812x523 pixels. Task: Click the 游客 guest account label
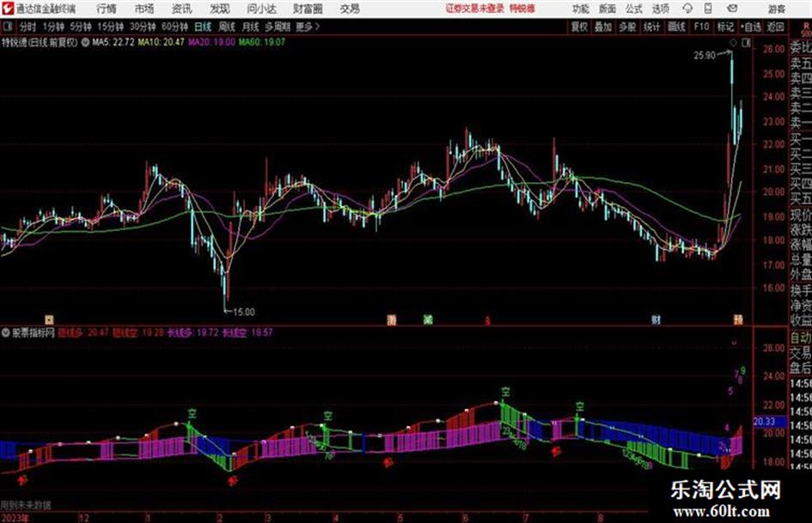(777, 9)
